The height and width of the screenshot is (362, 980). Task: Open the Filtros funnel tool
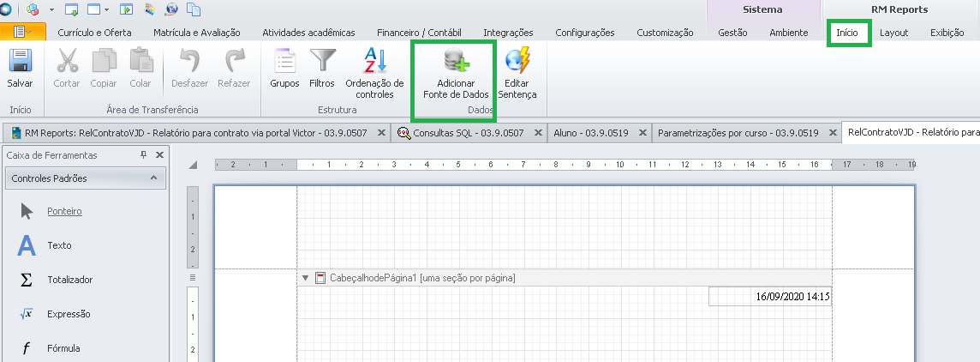pyautogui.click(x=322, y=69)
